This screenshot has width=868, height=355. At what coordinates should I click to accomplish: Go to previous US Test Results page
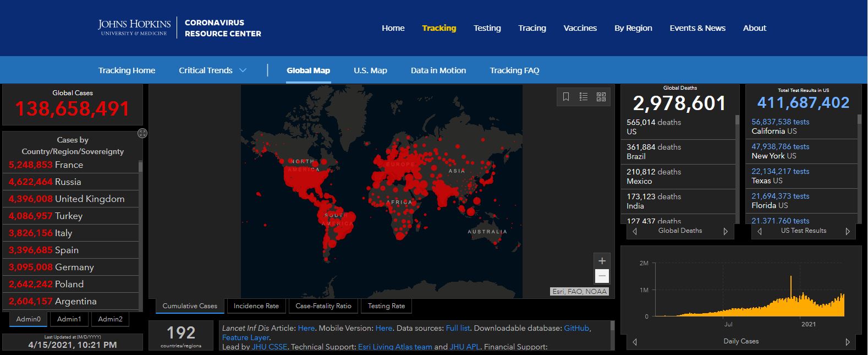click(x=760, y=232)
